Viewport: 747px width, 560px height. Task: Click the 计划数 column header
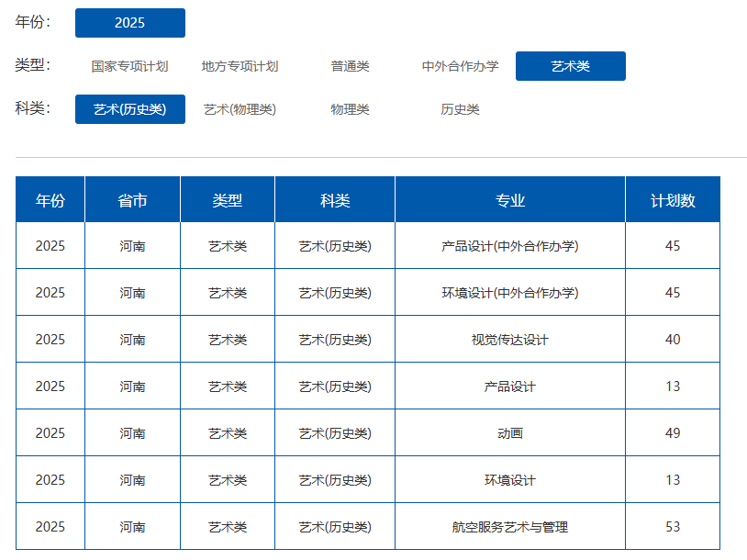tap(673, 200)
